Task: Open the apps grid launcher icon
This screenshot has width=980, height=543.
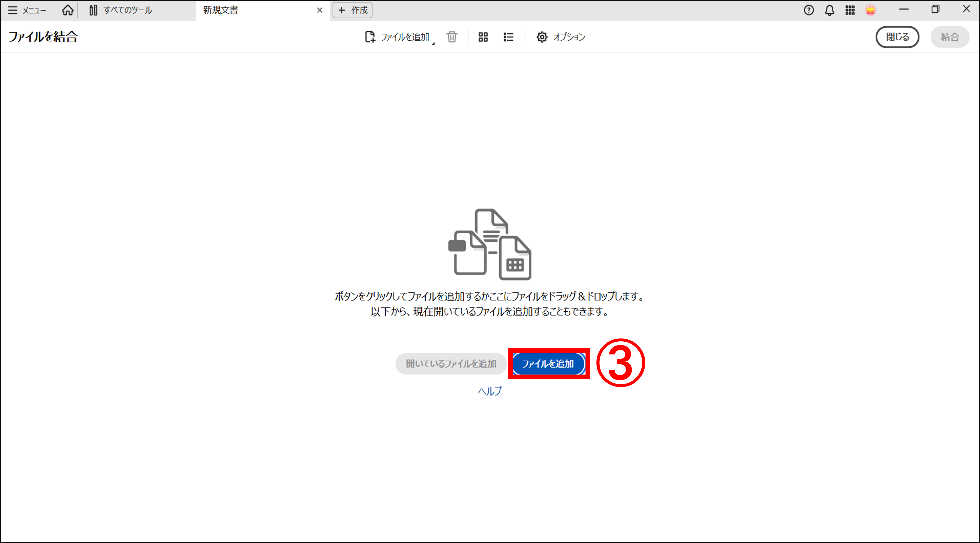Action: click(850, 10)
